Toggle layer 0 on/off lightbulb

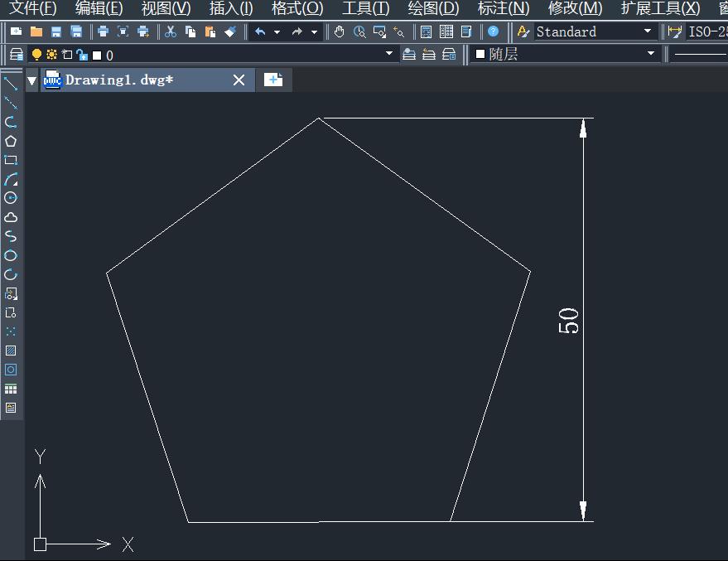[x=36, y=55]
